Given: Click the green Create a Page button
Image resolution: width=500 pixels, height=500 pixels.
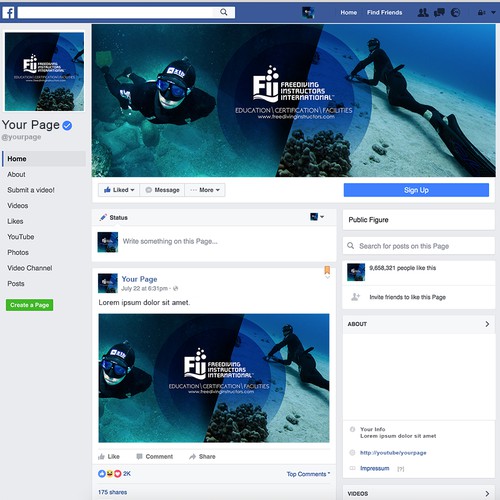Looking at the screenshot, I should click(x=29, y=305).
